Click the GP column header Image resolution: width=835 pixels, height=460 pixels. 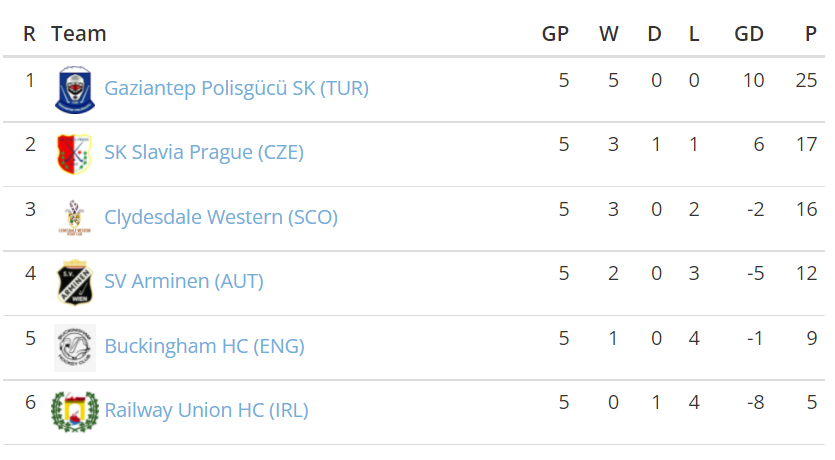click(x=555, y=34)
